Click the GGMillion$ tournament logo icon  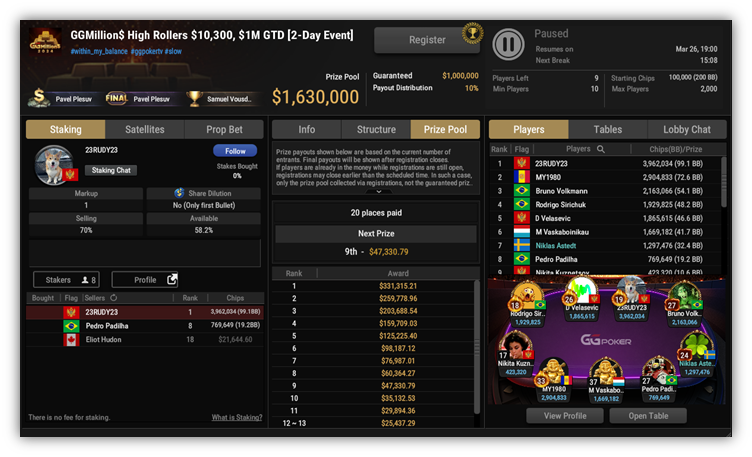[46, 42]
